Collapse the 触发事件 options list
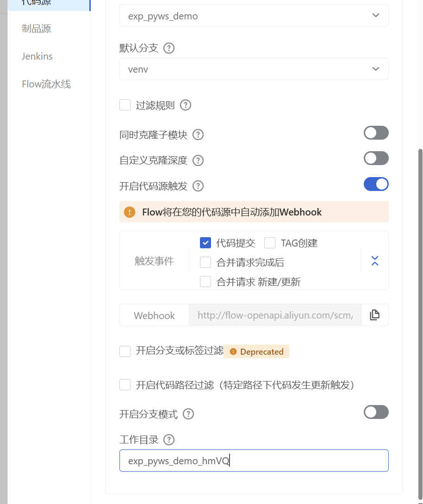This screenshot has width=423, height=504. click(375, 261)
